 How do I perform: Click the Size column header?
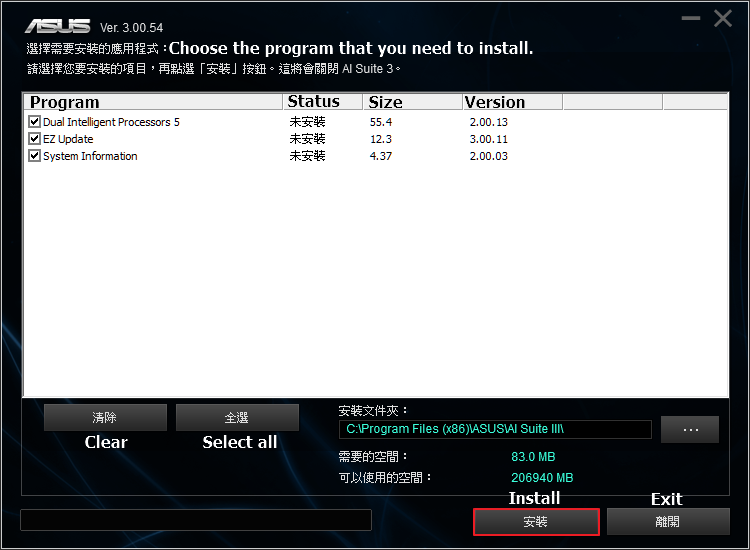[413, 102]
